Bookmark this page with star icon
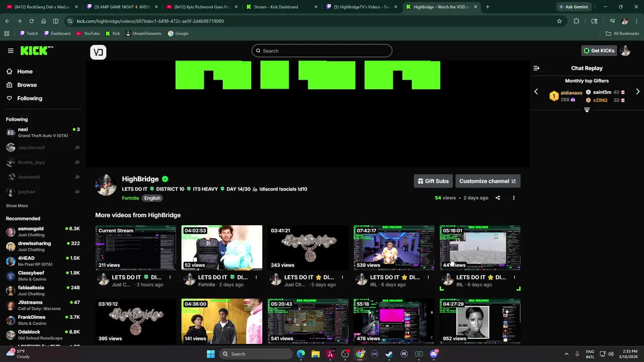Viewport: 644px width, 362px height. (559, 21)
